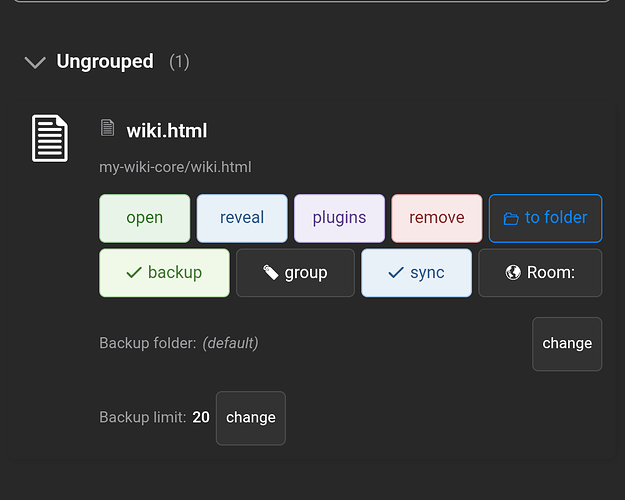Open the plugins button
The width and height of the screenshot is (625, 500).
tap(339, 218)
